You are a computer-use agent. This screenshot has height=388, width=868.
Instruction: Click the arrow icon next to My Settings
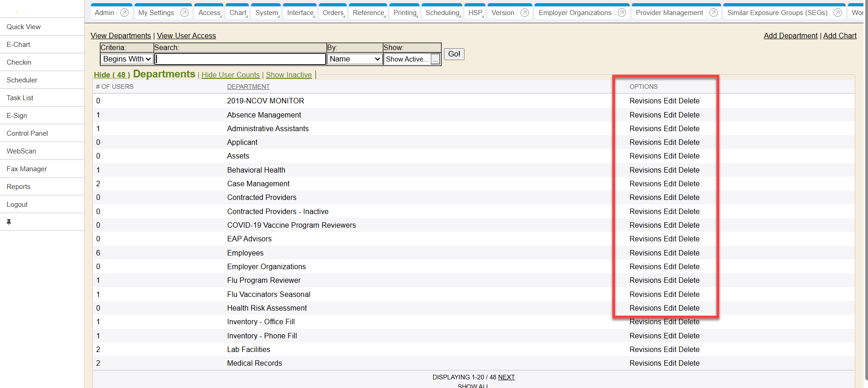[184, 13]
